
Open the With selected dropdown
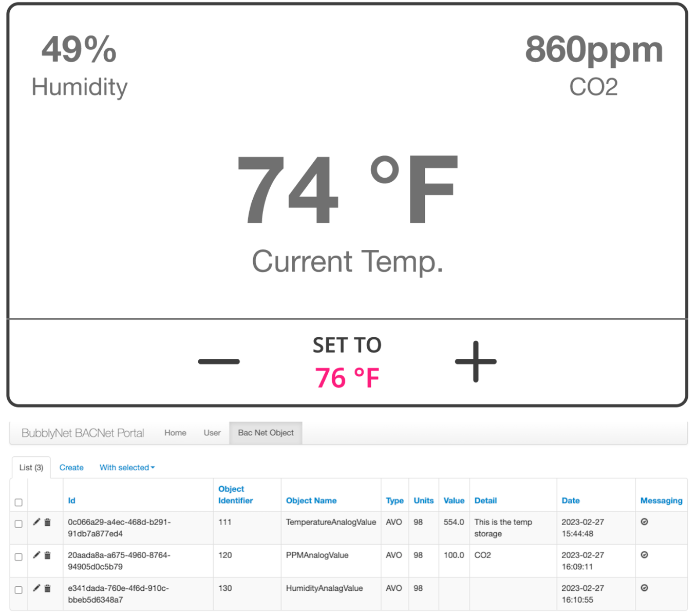pyautogui.click(x=127, y=468)
